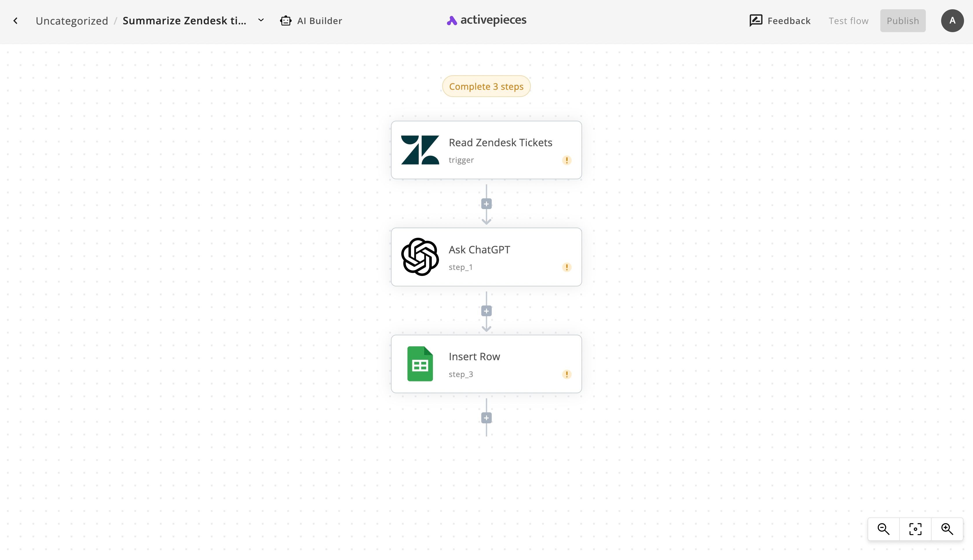Click the activepieces logo

[487, 20]
